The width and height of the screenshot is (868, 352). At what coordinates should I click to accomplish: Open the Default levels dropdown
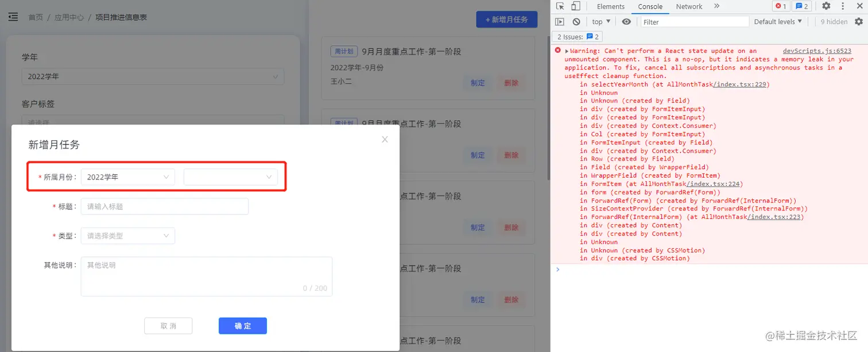tap(777, 21)
